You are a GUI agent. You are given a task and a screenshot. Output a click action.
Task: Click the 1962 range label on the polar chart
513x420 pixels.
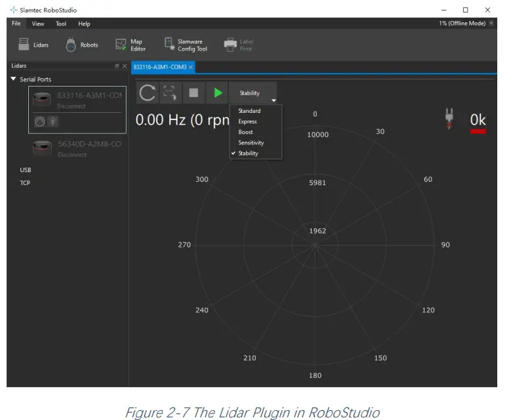[x=318, y=231]
